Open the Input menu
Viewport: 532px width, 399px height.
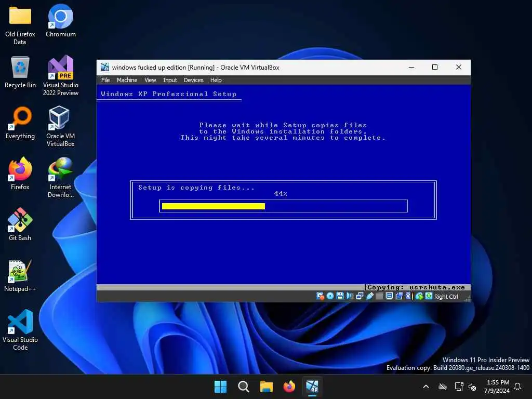click(170, 80)
